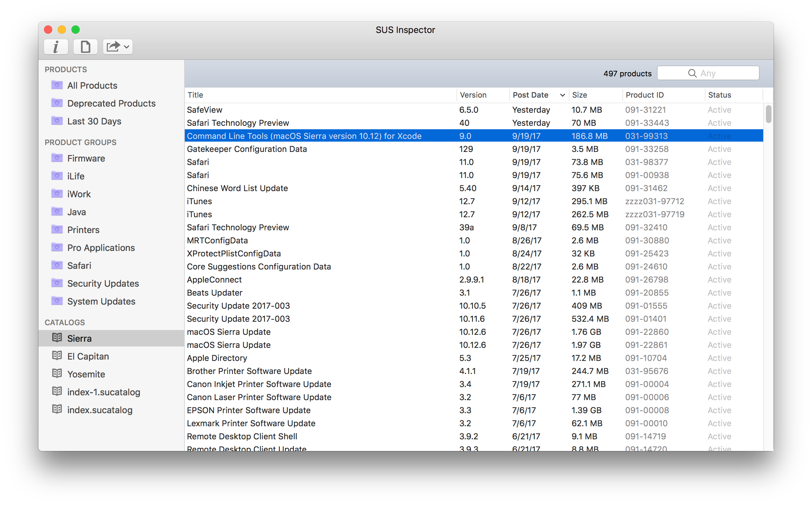Image resolution: width=812 pixels, height=506 pixels.
Task: Select Core Suggestions Configuration Data row
Action: click(x=474, y=266)
